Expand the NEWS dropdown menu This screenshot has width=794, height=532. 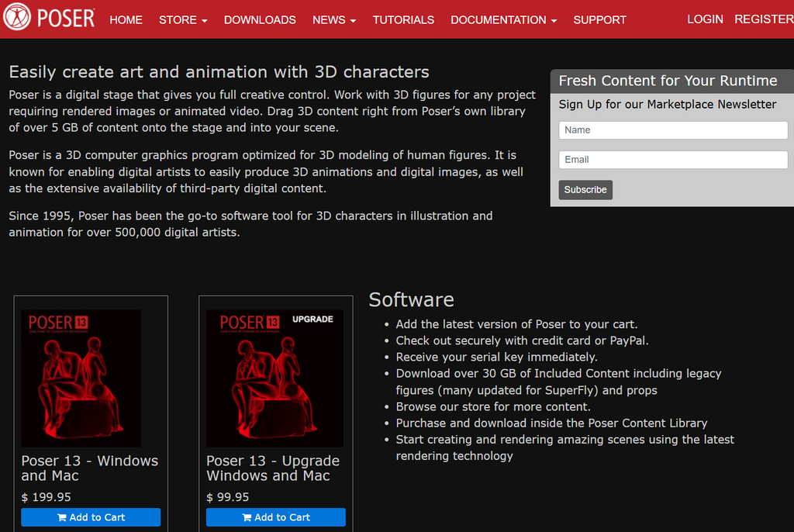coord(334,20)
